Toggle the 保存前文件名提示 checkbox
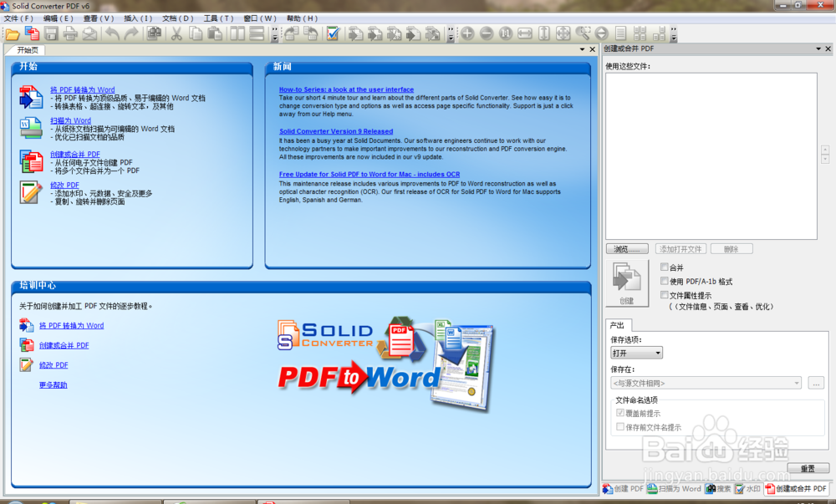Screen dimensions: 836x504 point(620,427)
